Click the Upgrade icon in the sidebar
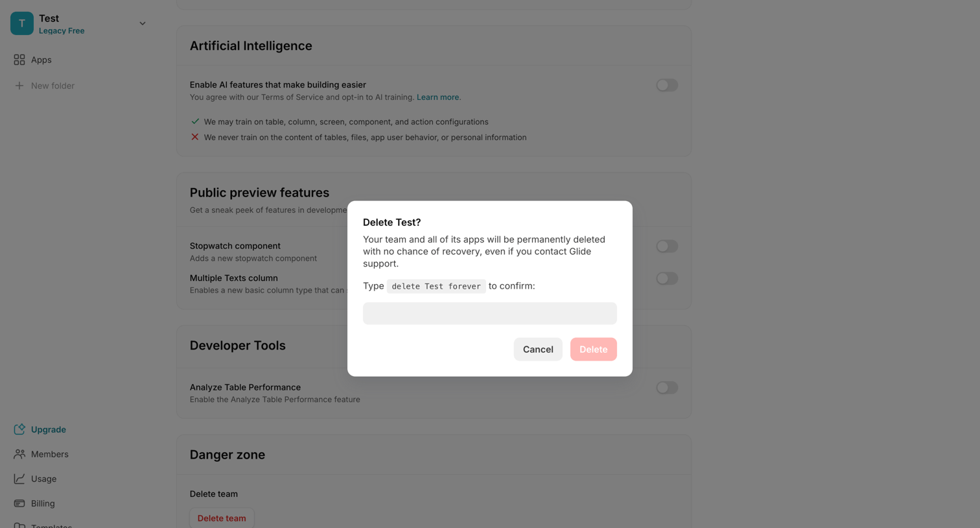The height and width of the screenshot is (528, 980). pyautogui.click(x=19, y=429)
